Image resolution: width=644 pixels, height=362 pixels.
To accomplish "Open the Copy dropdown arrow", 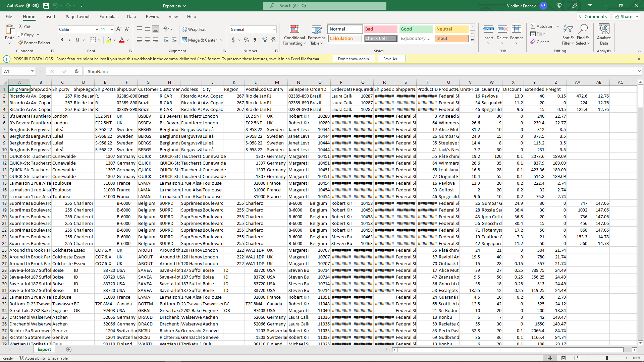I will 38,35.
